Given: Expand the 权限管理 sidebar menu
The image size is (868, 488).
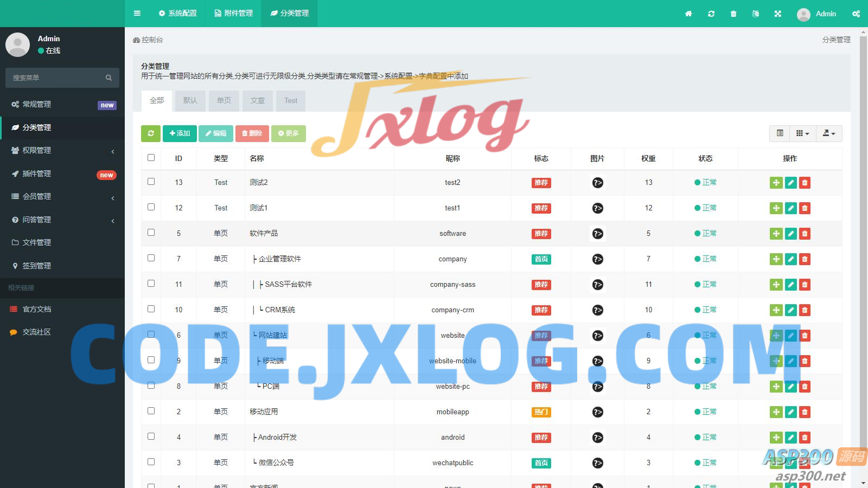Looking at the screenshot, I should point(62,151).
